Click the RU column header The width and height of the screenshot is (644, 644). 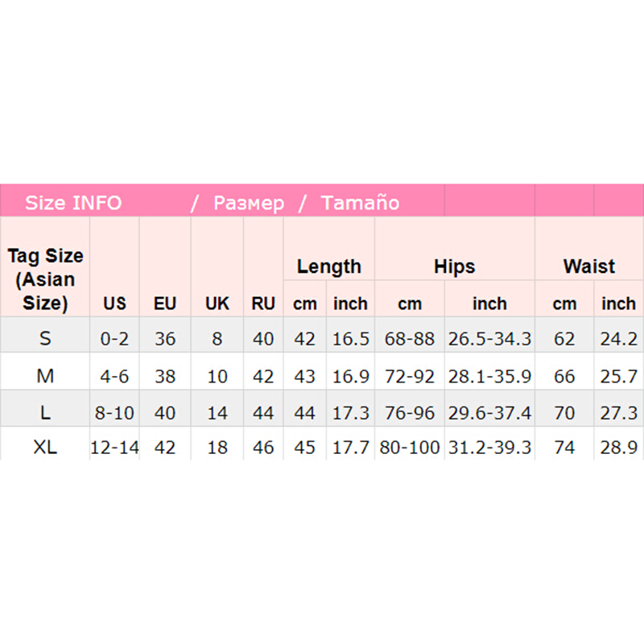(263, 303)
